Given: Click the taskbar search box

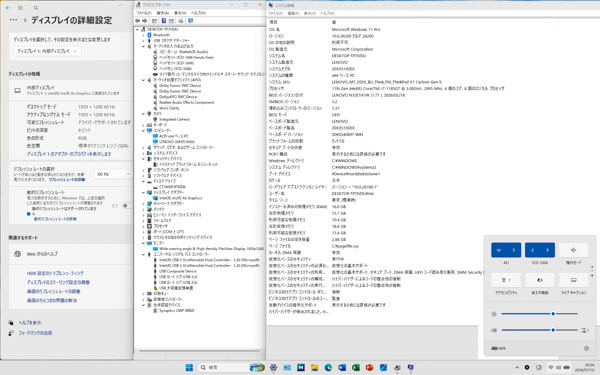Looking at the screenshot, I should (222, 367).
